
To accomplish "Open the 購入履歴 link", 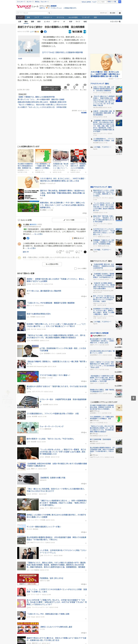I will 112,13.
